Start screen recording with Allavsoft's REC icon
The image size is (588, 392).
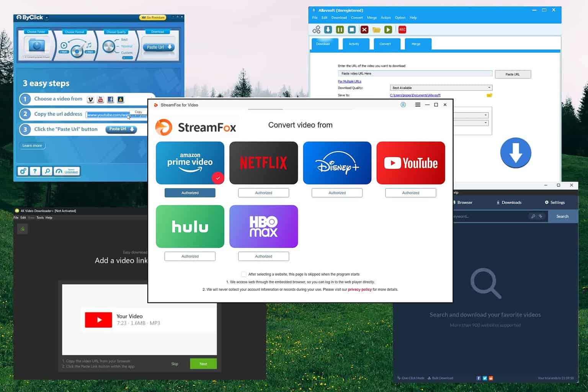tap(402, 29)
